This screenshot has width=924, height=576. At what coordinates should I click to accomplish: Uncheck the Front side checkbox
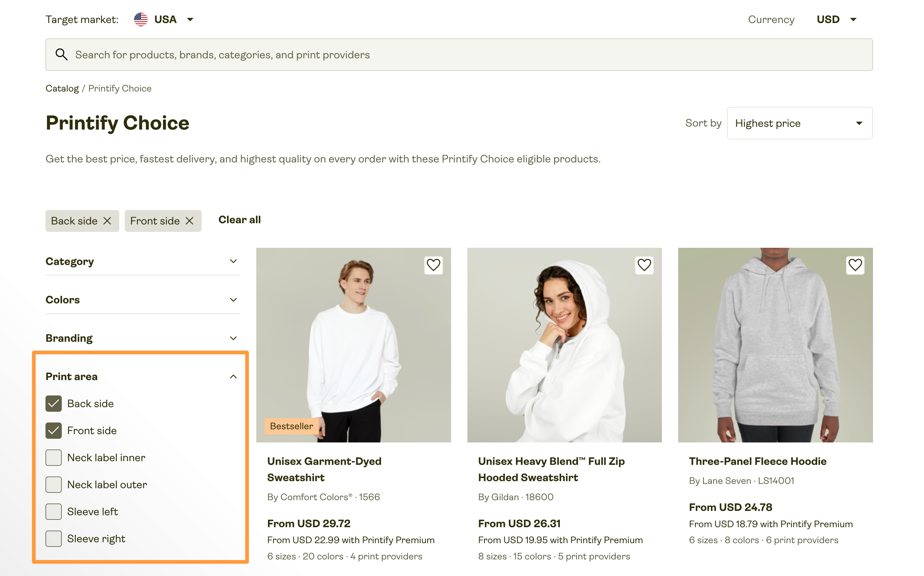[x=53, y=430]
